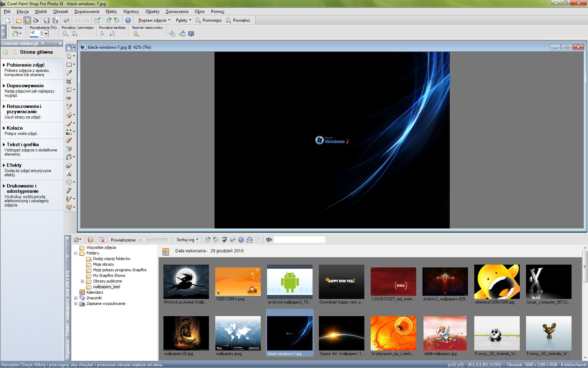Image resolution: width=588 pixels, height=368 pixels.
Task: Click the actual size (Rozmiar rzeczywisty) icon
Action: point(136,34)
